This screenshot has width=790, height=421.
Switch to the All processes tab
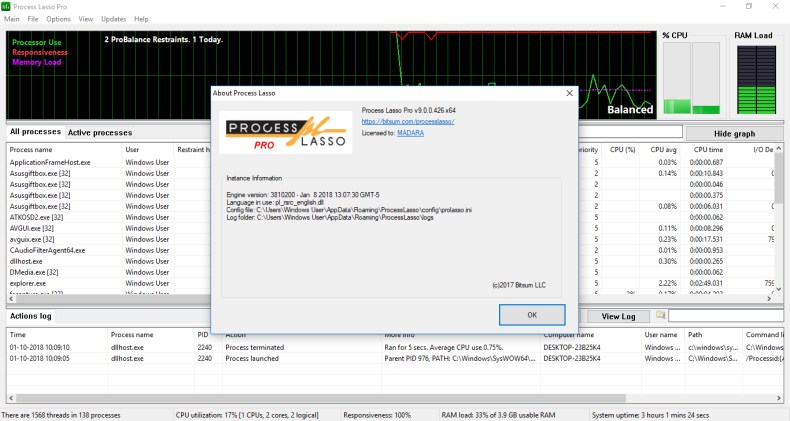pos(35,132)
